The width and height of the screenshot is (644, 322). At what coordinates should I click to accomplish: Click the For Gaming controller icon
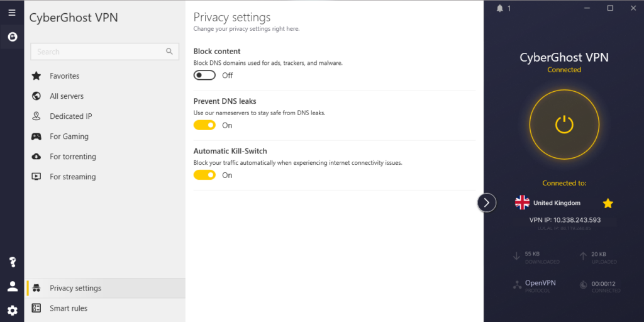click(36, 136)
